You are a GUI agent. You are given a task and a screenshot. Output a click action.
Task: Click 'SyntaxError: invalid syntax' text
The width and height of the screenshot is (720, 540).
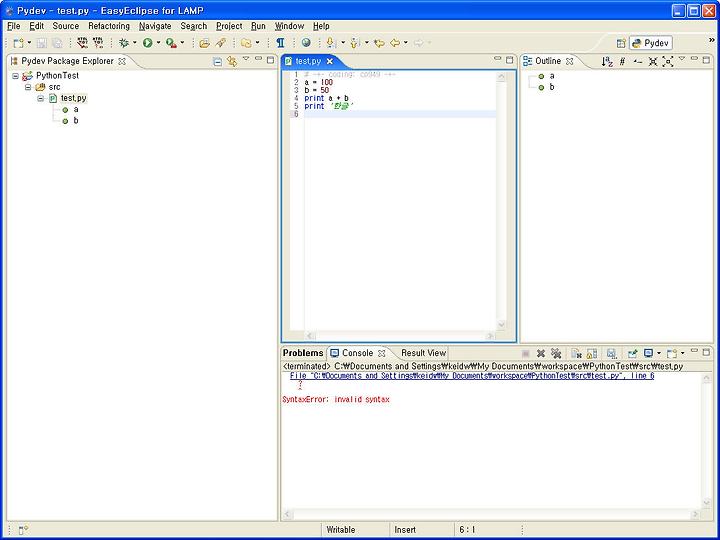[336, 400]
